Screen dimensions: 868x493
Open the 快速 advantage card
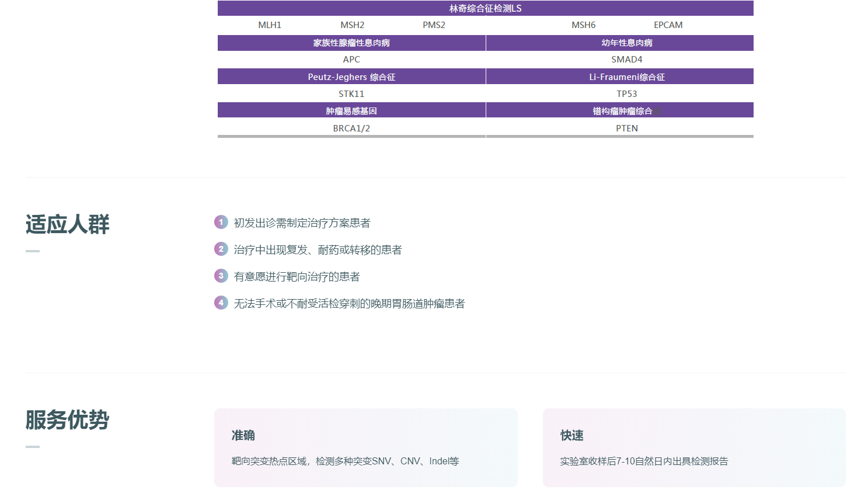693,447
